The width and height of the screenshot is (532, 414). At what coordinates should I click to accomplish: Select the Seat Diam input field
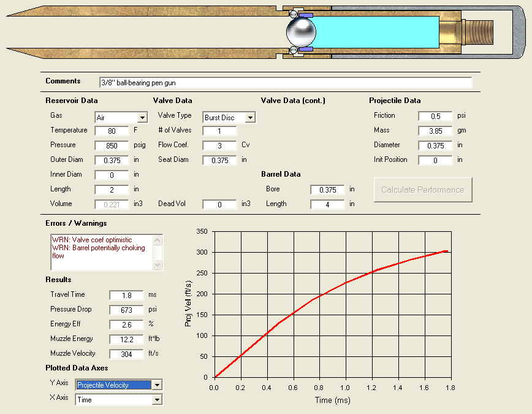(219, 160)
